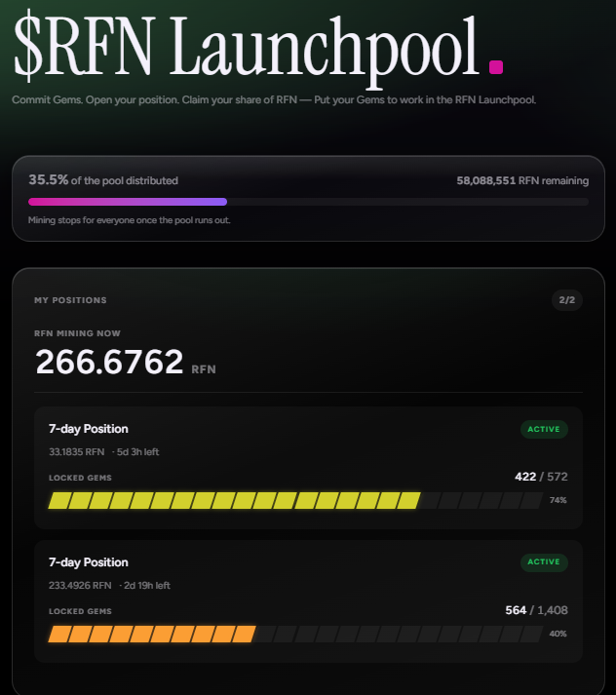Click the ACTIVE badge on 233.4926 RFN position

click(544, 562)
